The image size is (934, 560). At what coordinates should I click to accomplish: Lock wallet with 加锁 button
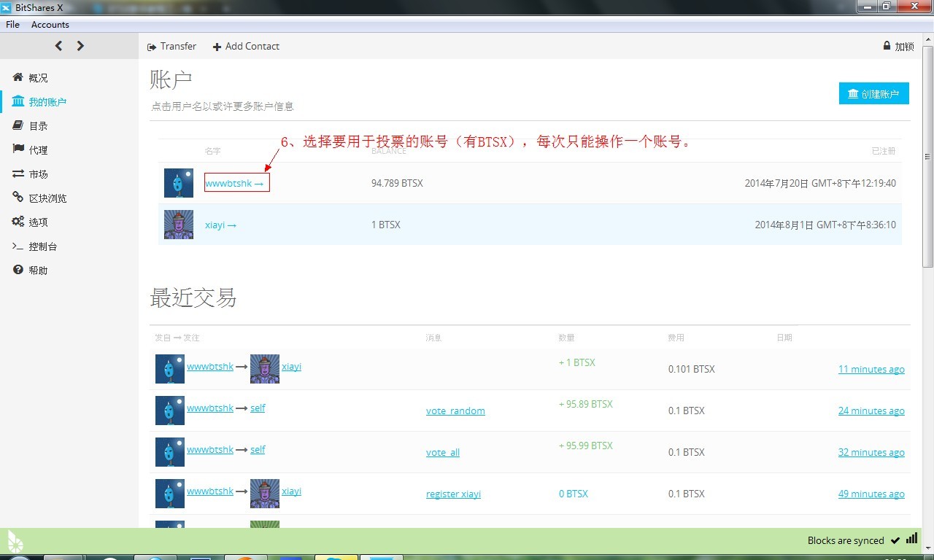coord(898,46)
